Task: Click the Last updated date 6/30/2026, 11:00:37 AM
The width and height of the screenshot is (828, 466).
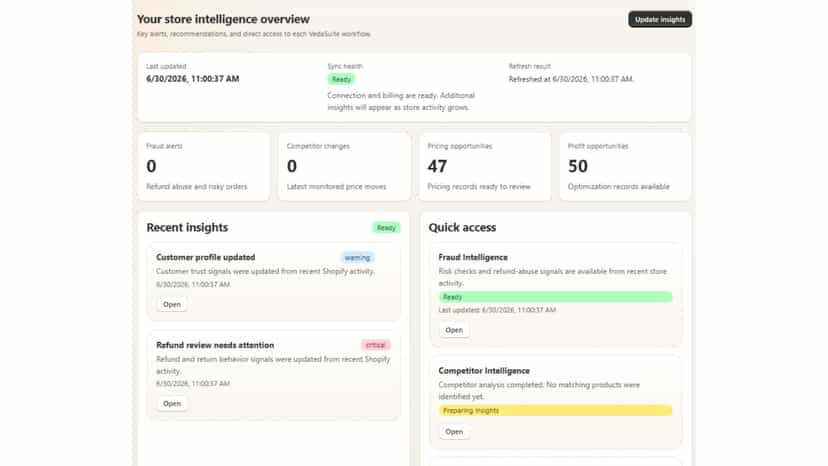Action: (x=193, y=79)
